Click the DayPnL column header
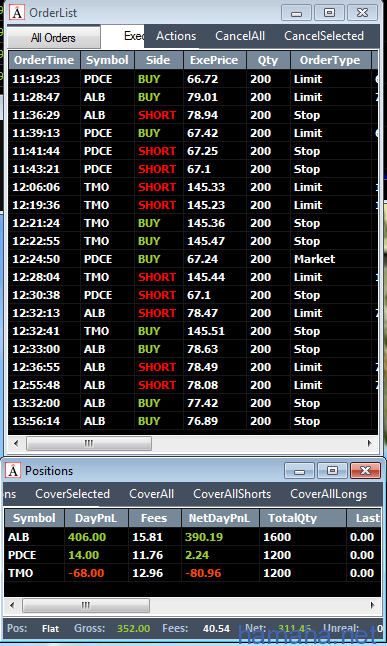This screenshot has height=646, width=387. pyautogui.click(x=96, y=518)
